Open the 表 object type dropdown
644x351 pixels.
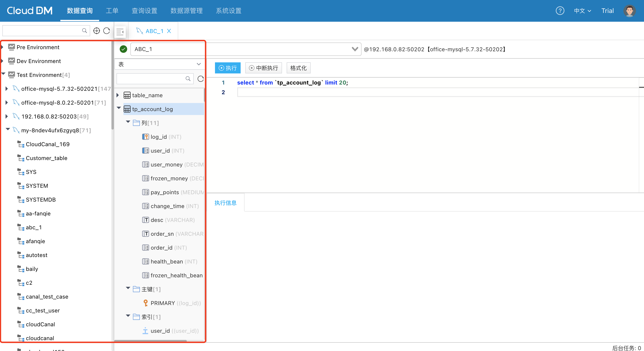pos(159,64)
